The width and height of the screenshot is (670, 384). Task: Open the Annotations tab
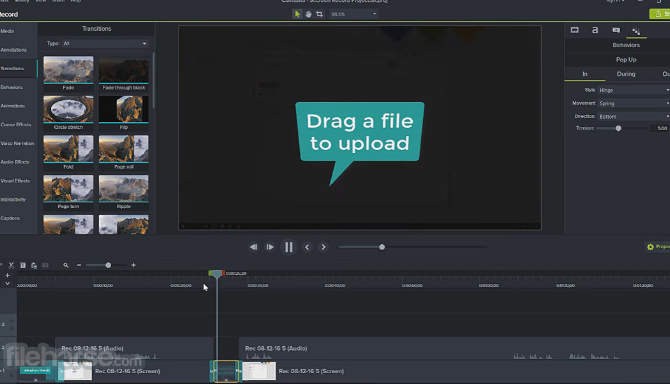click(13, 50)
